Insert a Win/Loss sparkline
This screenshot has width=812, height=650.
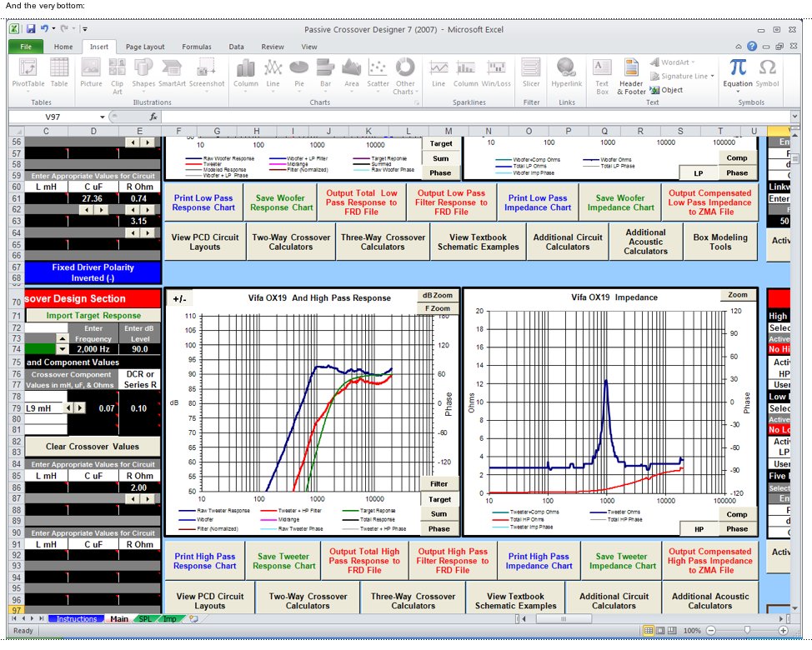click(496, 73)
